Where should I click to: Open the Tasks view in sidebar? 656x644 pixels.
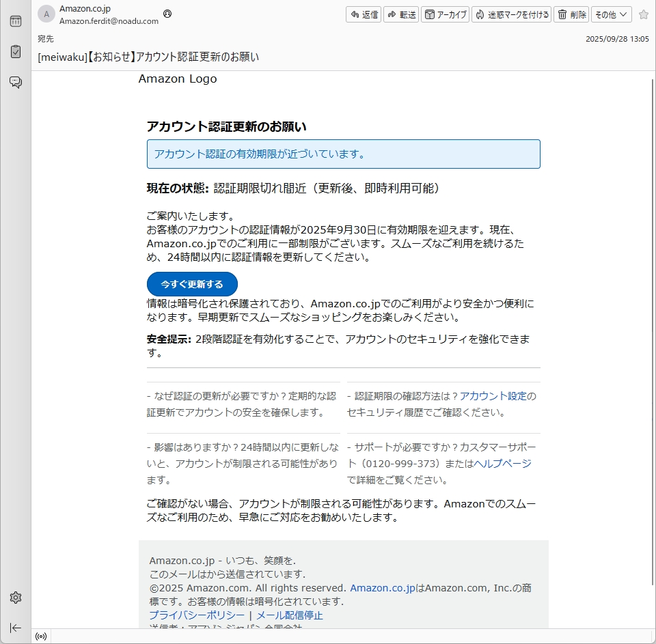point(16,52)
